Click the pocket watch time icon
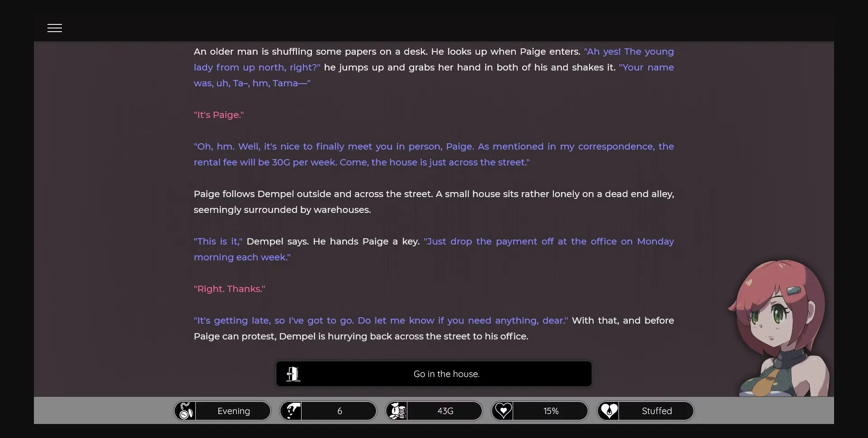 point(186,411)
